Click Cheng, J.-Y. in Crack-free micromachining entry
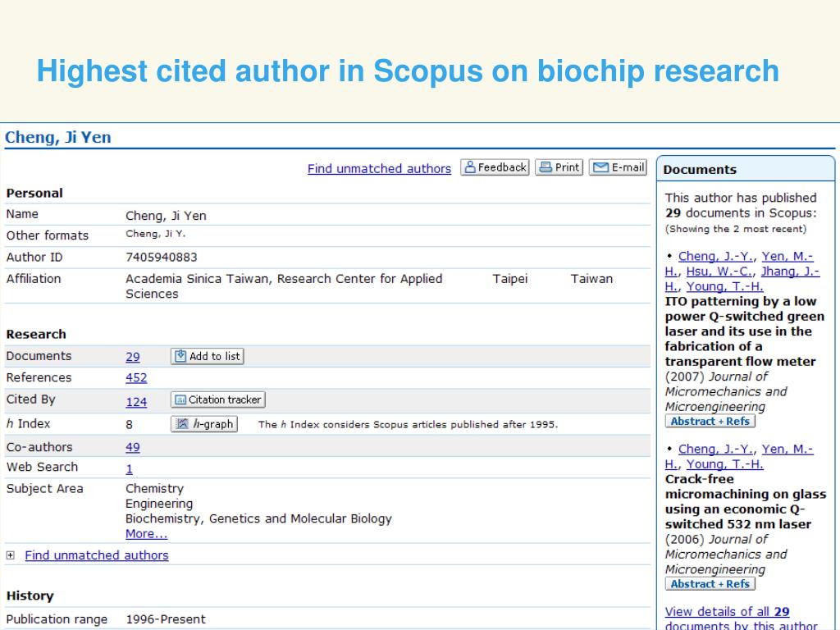This screenshot has height=630, width=840. pyautogui.click(x=715, y=449)
